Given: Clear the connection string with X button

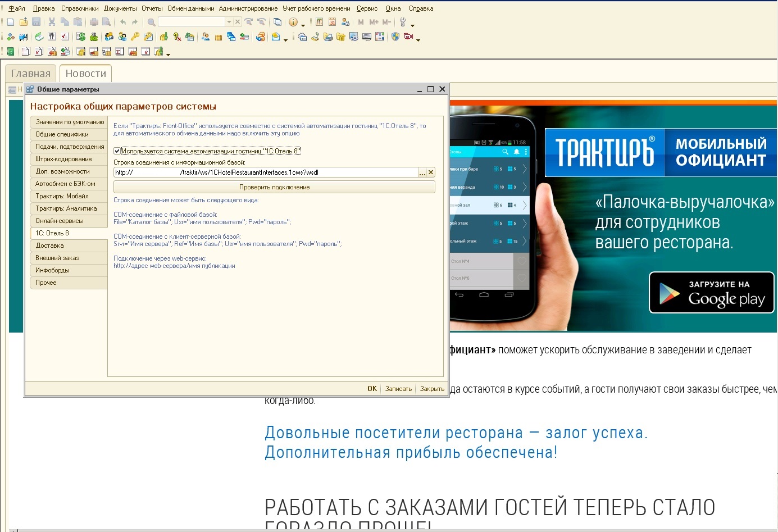Looking at the screenshot, I should [431, 172].
